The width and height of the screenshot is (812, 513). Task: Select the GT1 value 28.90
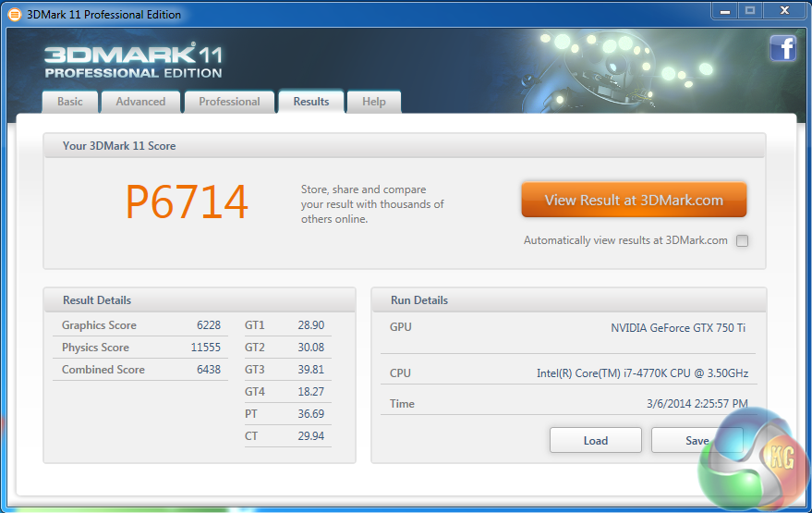click(310, 325)
